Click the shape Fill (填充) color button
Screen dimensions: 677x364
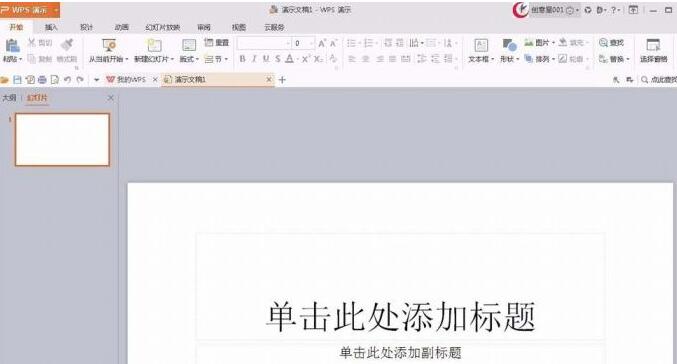coord(573,43)
